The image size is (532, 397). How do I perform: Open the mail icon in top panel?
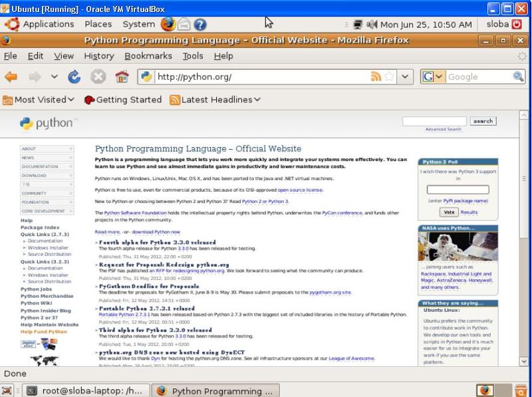tap(184, 25)
